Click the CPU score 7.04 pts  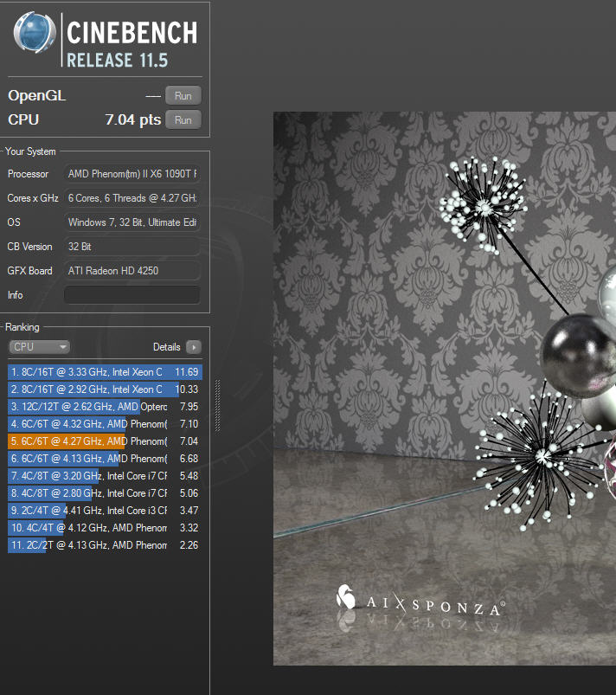tap(133, 119)
